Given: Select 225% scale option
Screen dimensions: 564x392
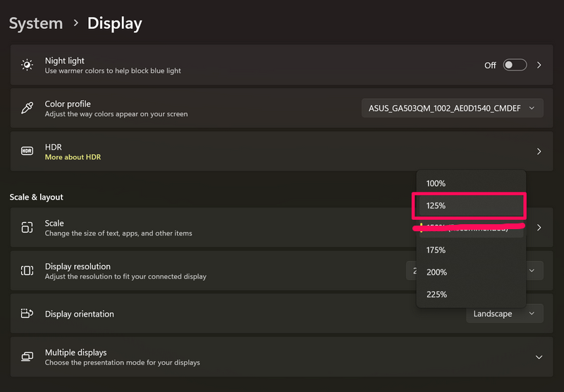Looking at the screenshot, I should [436, 294].
